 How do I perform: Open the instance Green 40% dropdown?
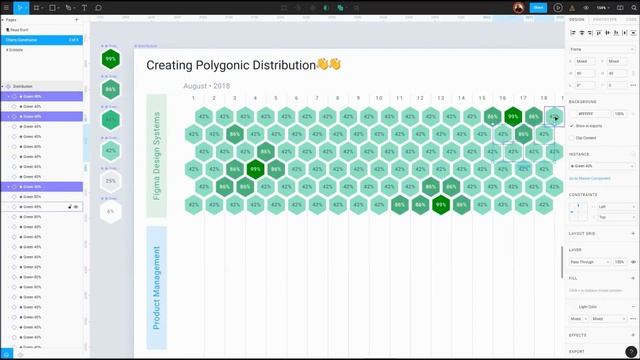(x=602, y=166)
